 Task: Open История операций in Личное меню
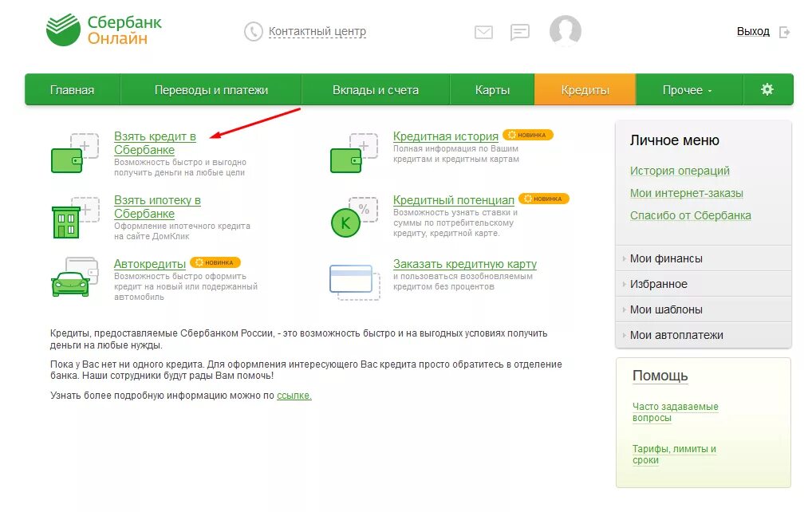tap(680, 171)
